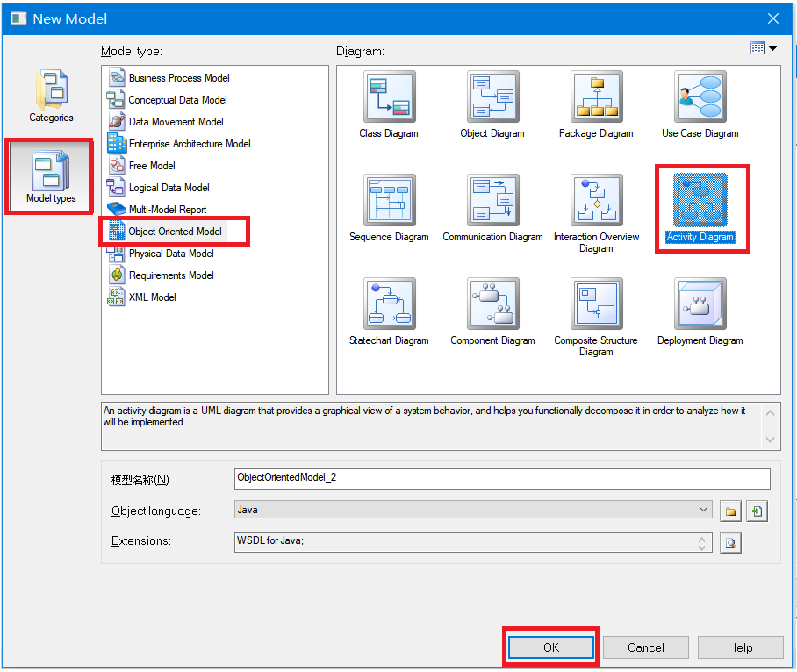This screenshot has height=672, width=797.
Task: Click the folder icon beside Object language
Action: coord(730,511)
